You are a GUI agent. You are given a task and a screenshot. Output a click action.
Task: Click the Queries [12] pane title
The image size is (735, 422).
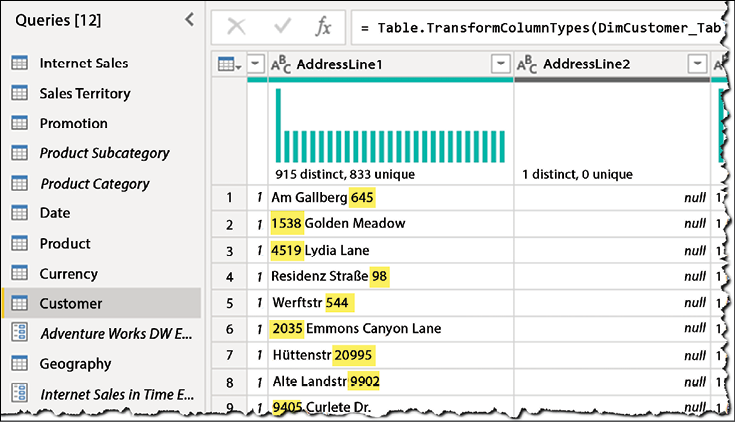pos(58,20)
